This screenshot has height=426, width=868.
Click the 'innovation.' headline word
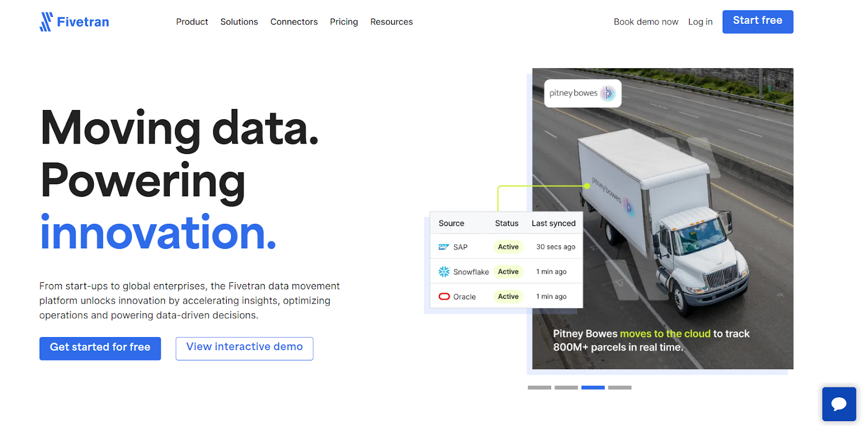pyautogui.click(x=158, y=233)
